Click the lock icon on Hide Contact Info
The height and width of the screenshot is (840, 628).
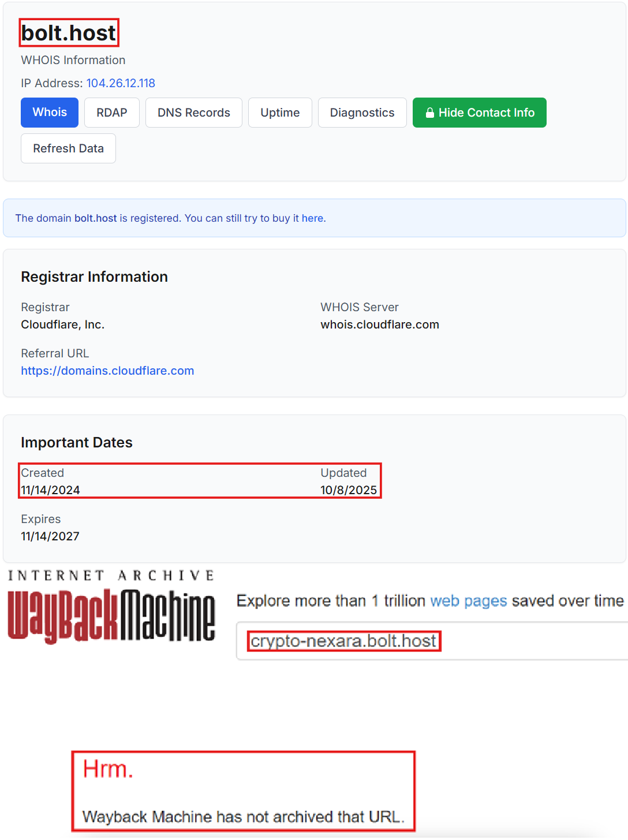tap(430, 113)
